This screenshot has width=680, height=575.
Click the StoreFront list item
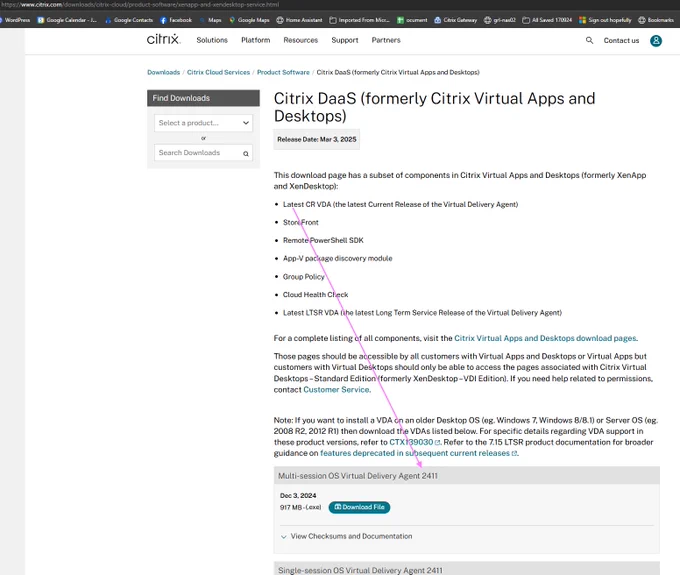click(x=301, y=222)
